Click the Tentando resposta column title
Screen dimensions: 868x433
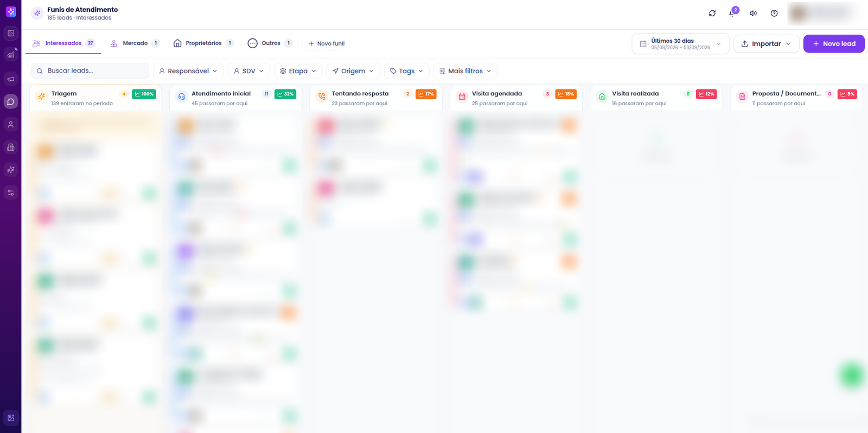[x=360, y=94]
